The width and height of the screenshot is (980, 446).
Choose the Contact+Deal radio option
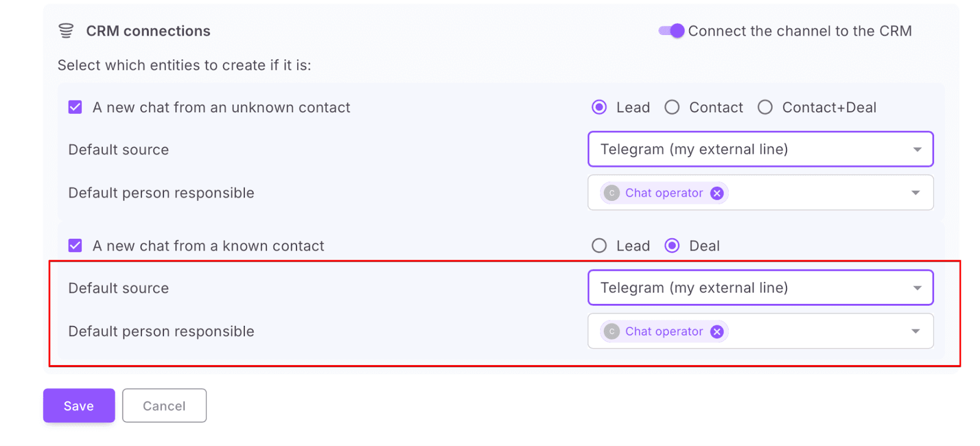tap(765, 108)
